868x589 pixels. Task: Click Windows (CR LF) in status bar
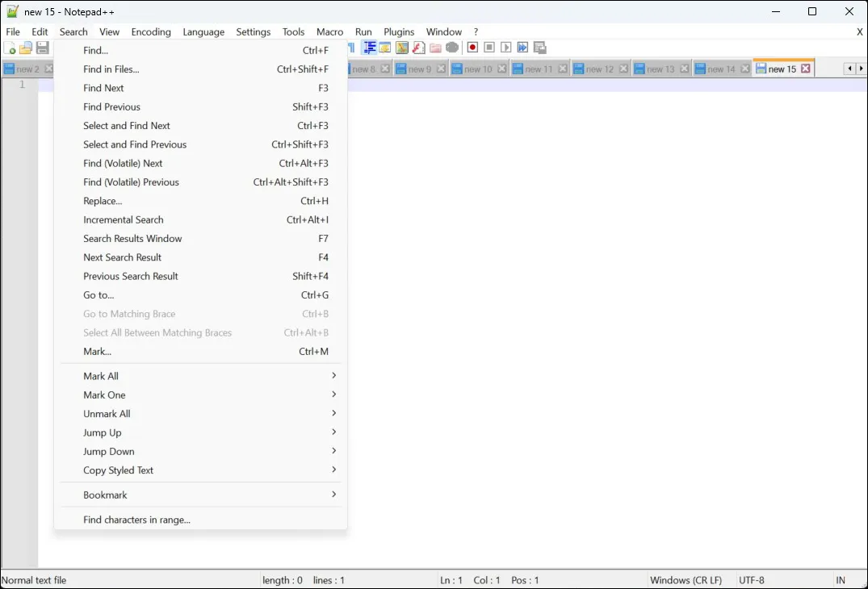[x=686, y=580]
